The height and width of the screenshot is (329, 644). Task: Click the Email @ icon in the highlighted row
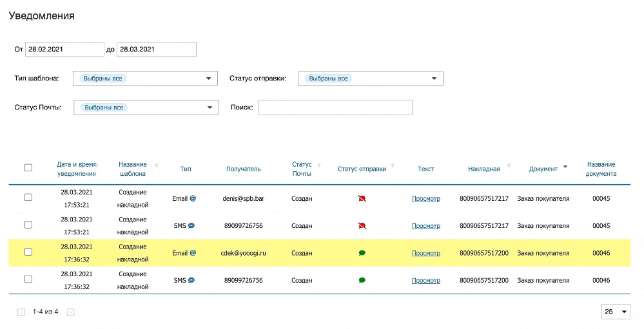[193, 253]
